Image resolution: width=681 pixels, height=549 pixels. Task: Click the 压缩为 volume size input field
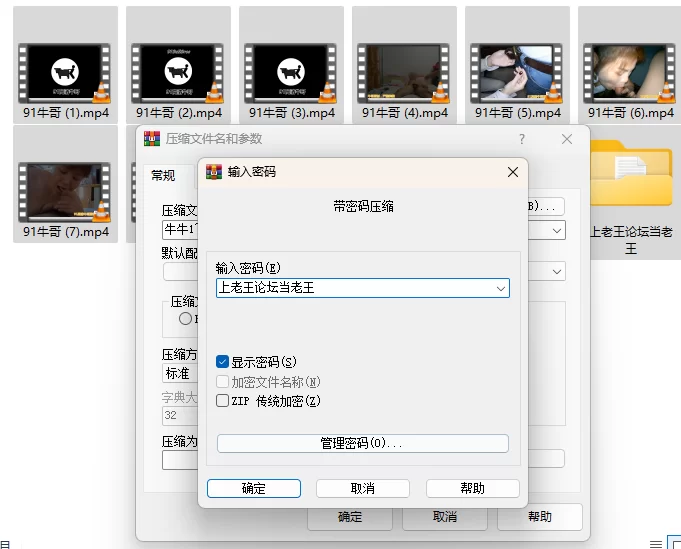click(x=180, y=460)
